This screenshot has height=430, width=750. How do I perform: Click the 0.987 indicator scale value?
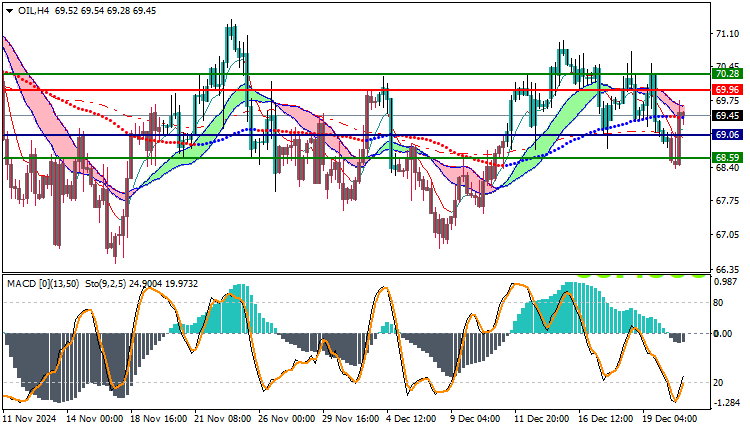pos(726,282)
